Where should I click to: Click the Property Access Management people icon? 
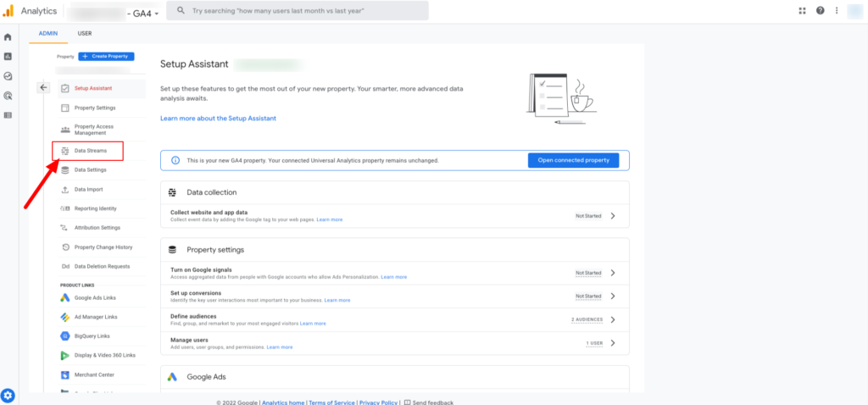pyautogui.click(x=64, y=130)
